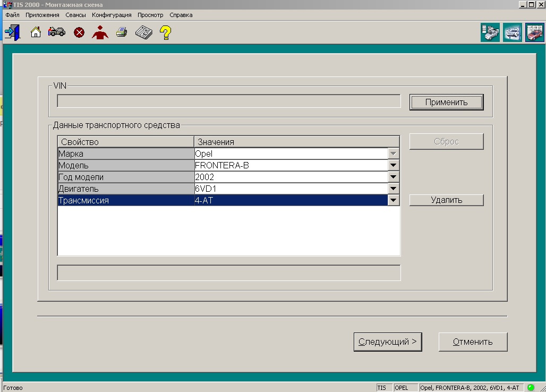
Task: Click the Свойство column header
Action: (x=126, y=142)
